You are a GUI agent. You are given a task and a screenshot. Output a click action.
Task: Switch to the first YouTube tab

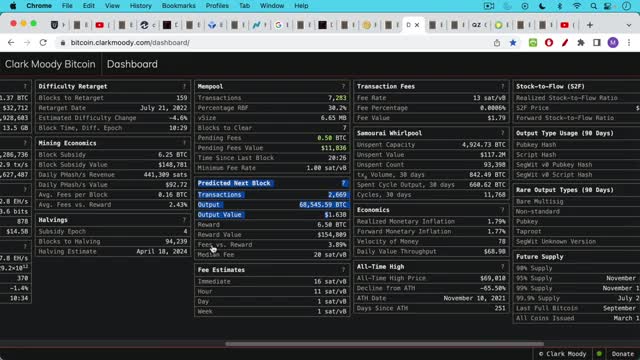[x=100, y=25]
